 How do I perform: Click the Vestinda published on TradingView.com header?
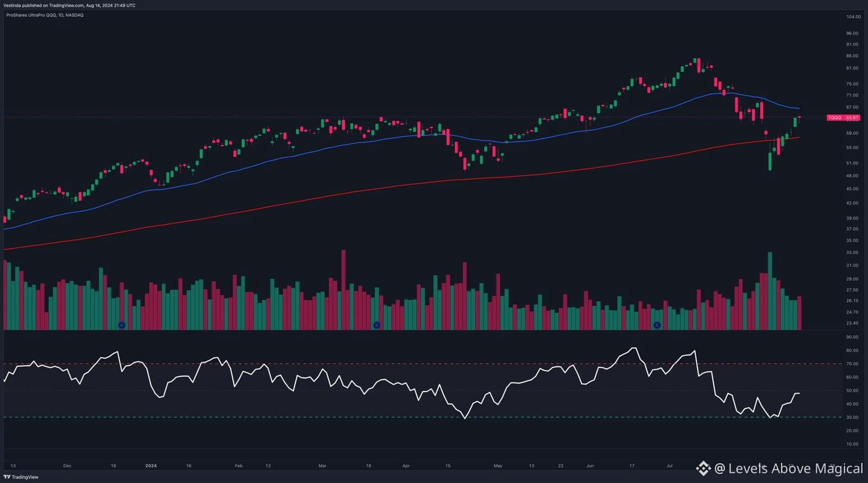70,5
